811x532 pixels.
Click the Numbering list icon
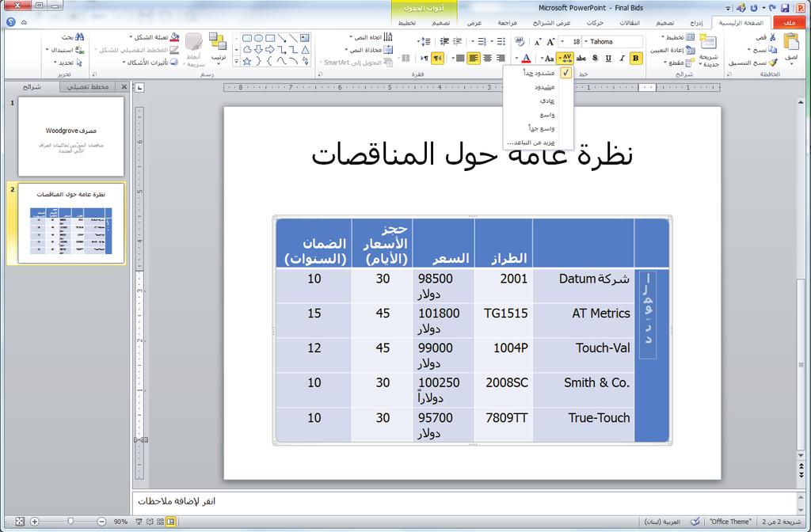482,42
